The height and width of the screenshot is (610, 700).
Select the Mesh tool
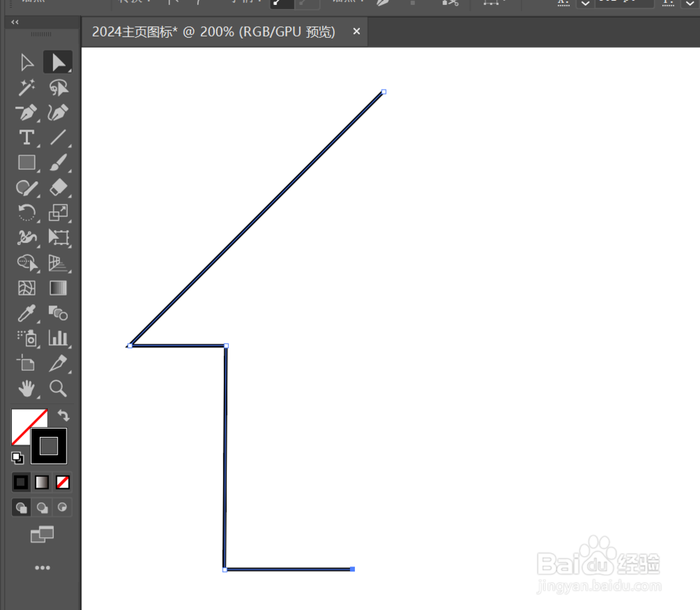[27, 288]
